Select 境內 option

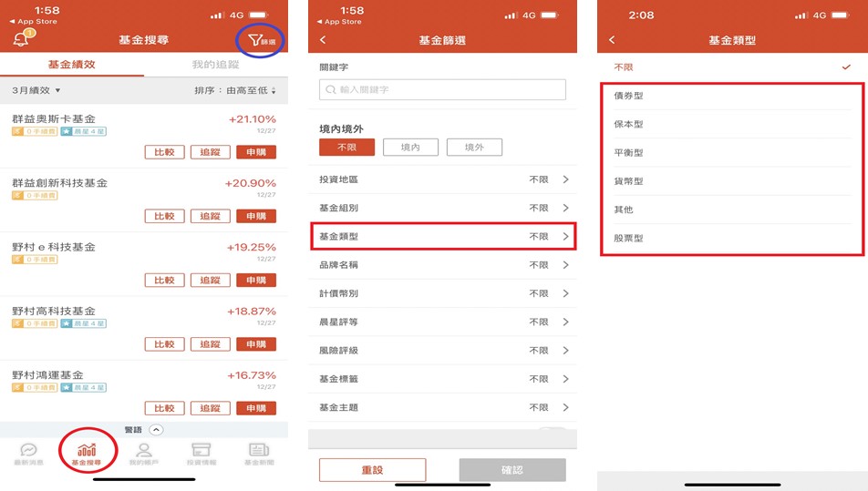410,148
